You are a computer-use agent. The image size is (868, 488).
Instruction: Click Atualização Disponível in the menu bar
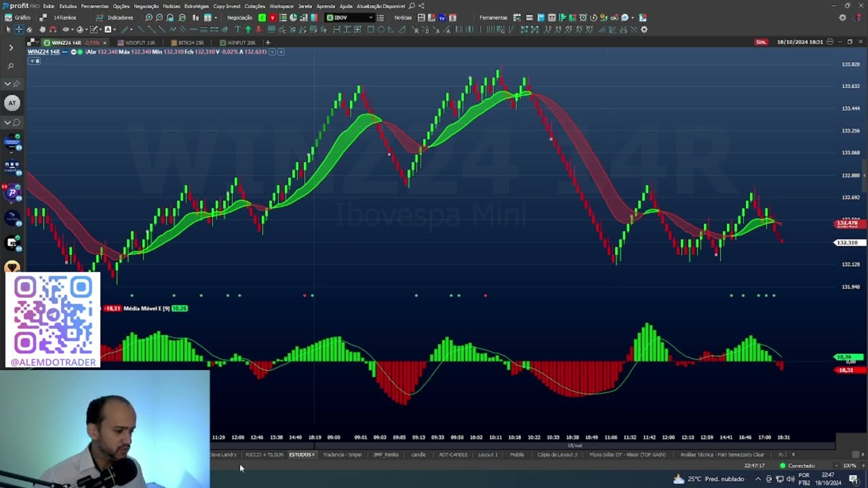click(x=380, y=6)
